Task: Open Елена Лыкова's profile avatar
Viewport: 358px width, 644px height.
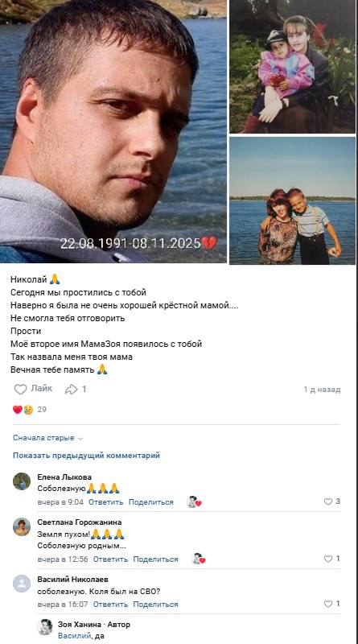Action: pyautogui.click(x=22, y=481)
